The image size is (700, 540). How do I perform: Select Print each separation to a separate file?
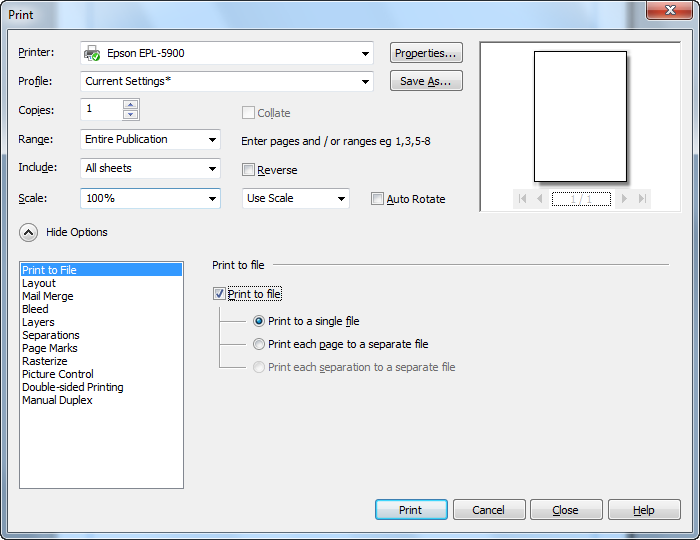pos(258,367)
